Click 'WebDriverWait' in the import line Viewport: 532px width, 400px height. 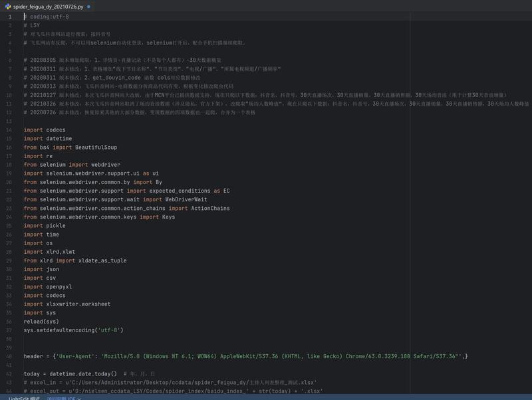186,199
